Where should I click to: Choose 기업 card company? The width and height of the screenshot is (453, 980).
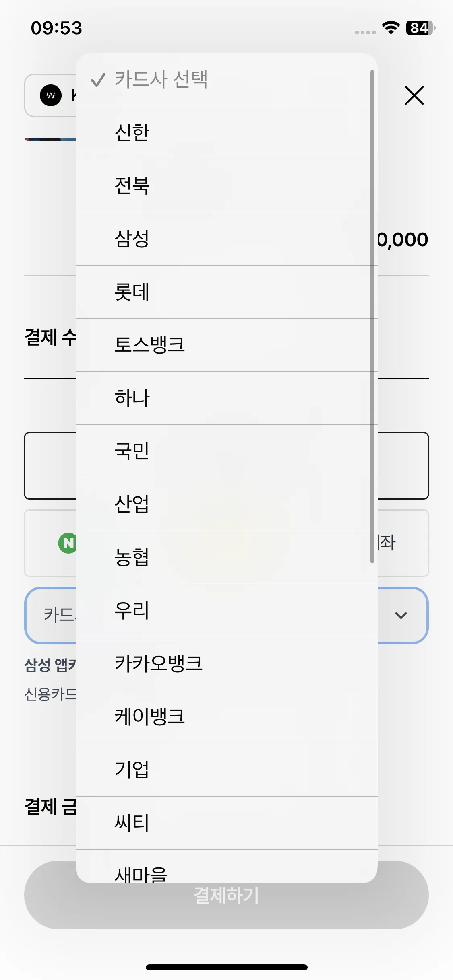(226, 770)
